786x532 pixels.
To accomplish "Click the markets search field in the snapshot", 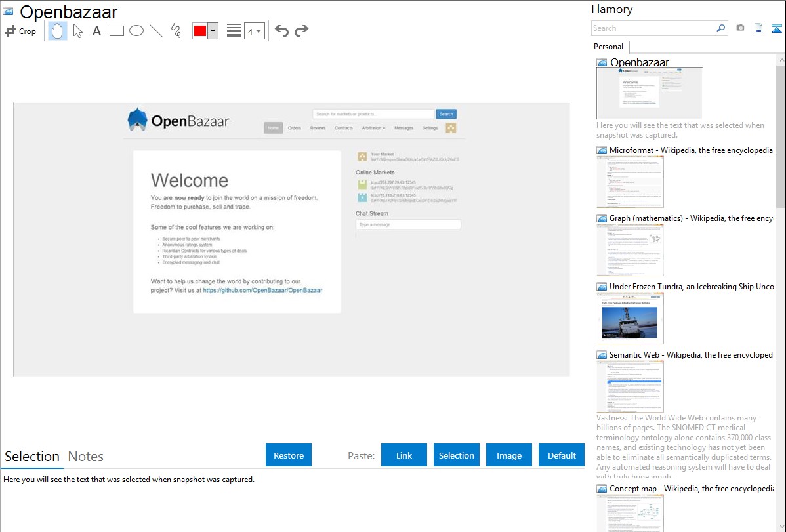I will click(x=373, y=114).
